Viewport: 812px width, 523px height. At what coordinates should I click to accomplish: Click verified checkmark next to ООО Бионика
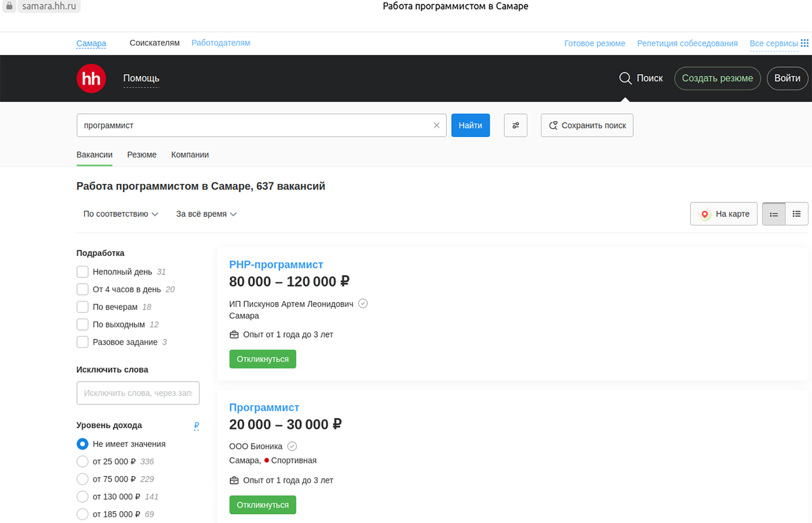(x=292, y=446)
